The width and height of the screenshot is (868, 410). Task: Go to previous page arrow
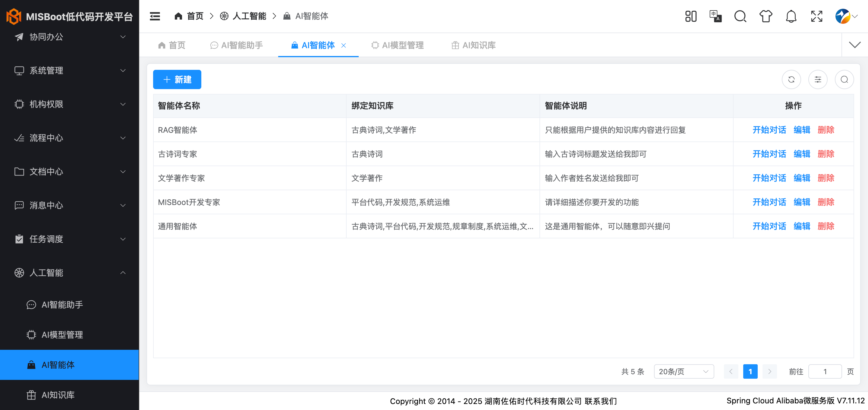(x=731, y=371)
